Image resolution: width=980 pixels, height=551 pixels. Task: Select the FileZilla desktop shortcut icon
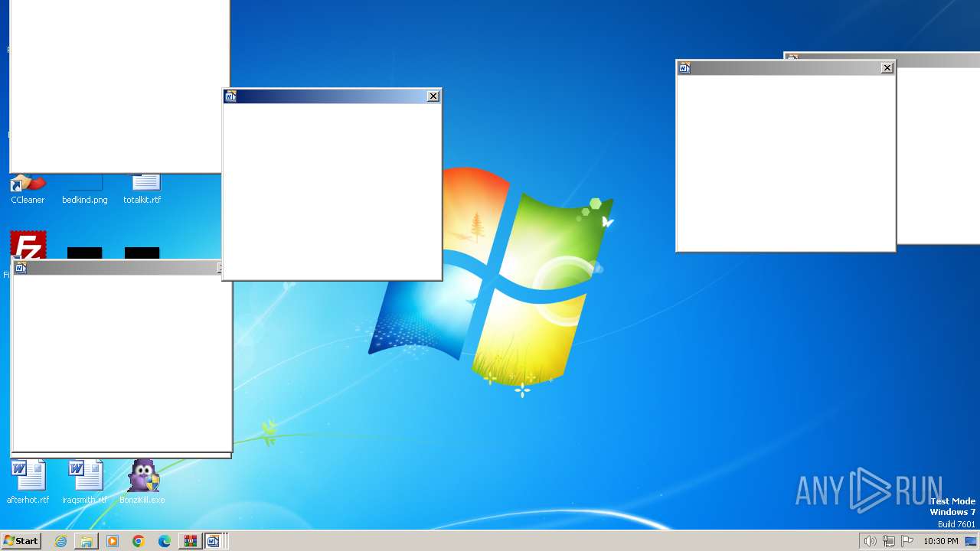(x=28, y=245)
